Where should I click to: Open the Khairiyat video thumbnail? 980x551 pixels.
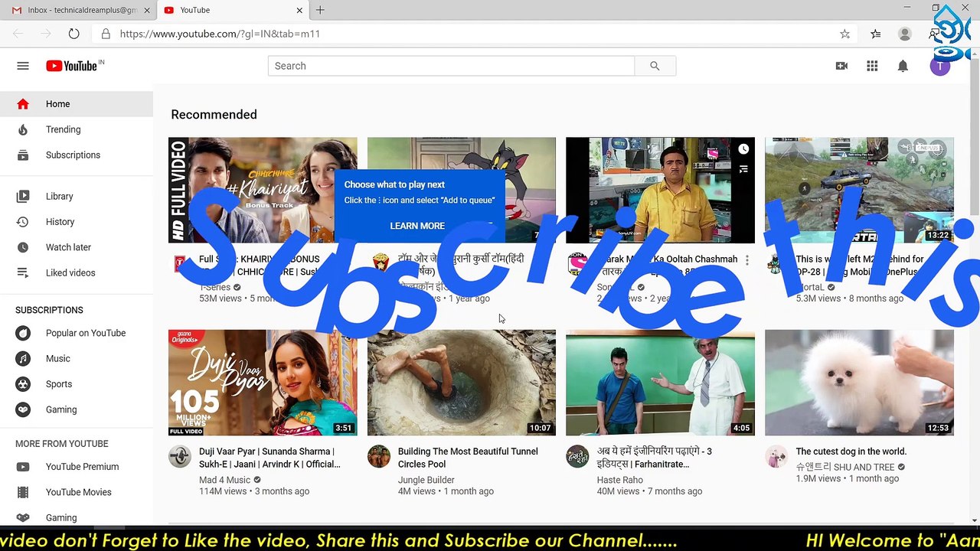point(263,191)
